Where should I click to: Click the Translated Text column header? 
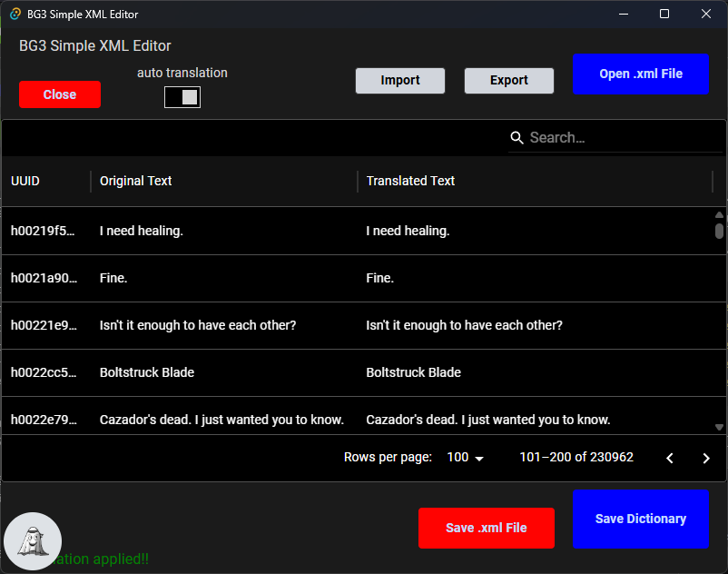410,181
